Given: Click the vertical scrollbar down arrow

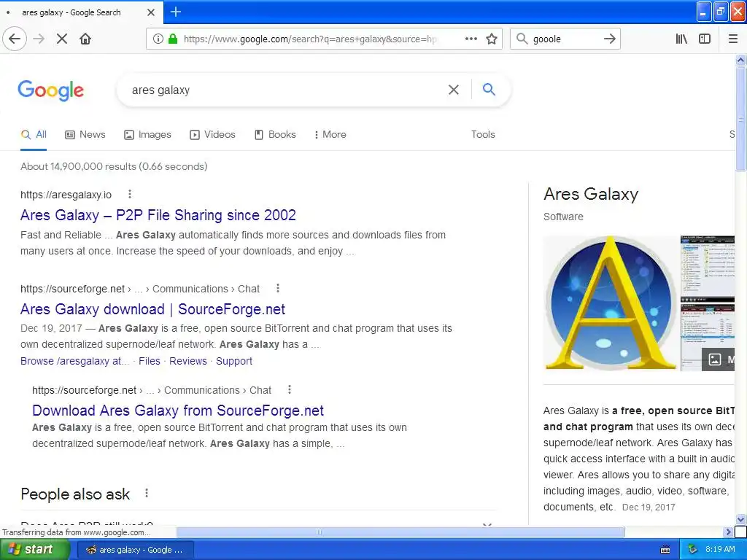Looking at the screenshot, I should click(740, 519).
